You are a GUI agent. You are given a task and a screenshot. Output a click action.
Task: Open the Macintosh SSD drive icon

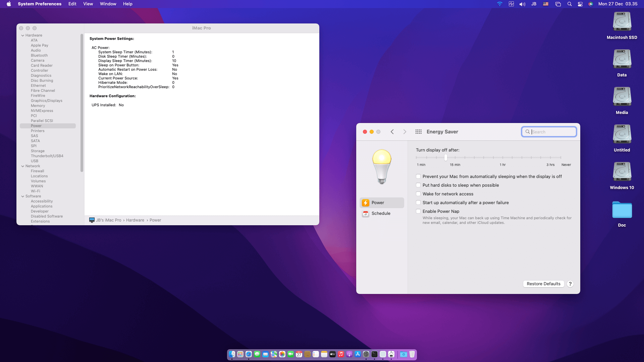click(622, 22)
